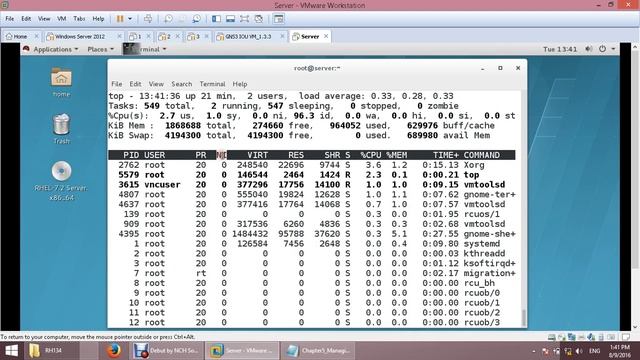Enter full screen mode from toolbar
The width and height of the screenshot is (640, 360).
pos(244,19)
